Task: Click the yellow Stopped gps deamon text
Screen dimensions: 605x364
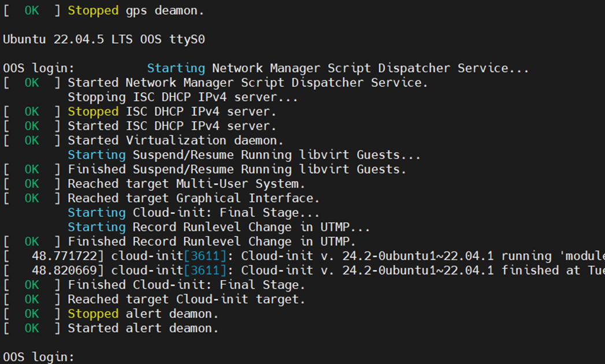Action: click(103, 10)
